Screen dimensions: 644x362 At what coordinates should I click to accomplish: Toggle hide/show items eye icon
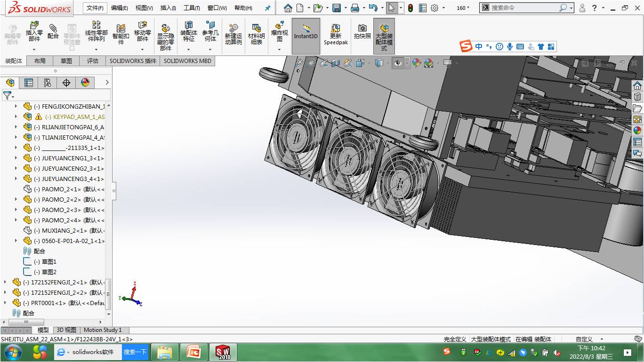(x=398, y=63)
